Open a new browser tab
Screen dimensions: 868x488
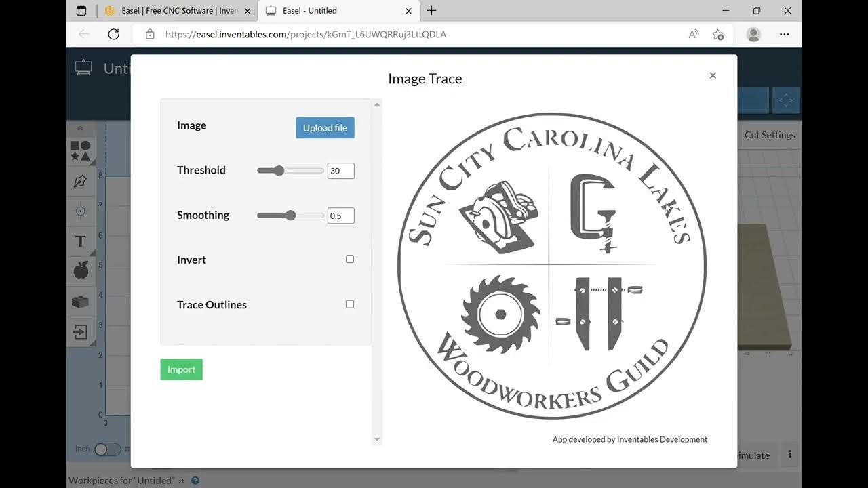(431, 10)
